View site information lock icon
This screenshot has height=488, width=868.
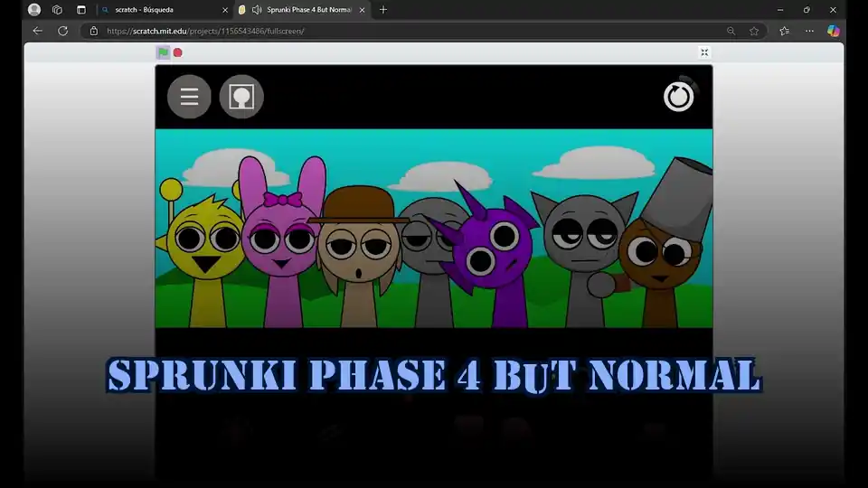coord(93,31)
